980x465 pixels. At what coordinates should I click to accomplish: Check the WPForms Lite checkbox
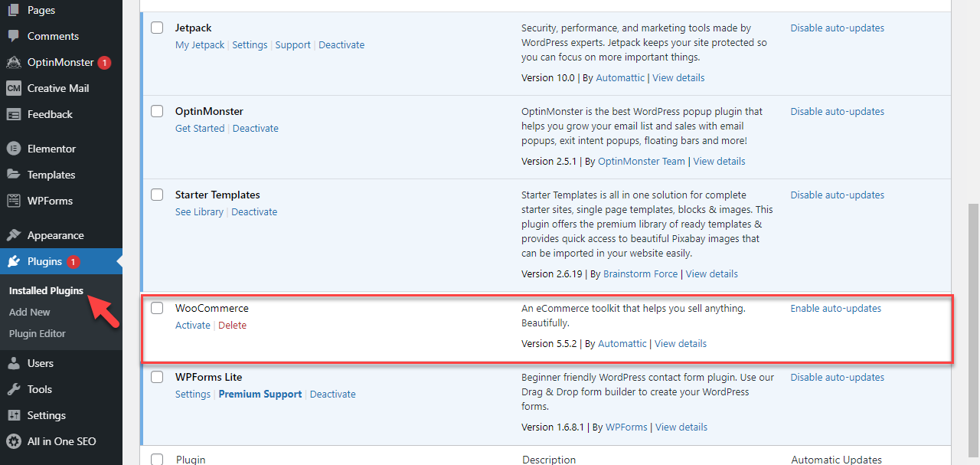coord(157,377)
